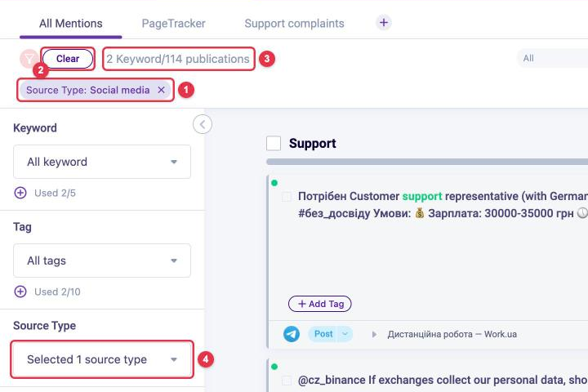Clear all applied filters
Image resolution: width=588 pixels, height=392 pixels.
[x=68, y=59]
